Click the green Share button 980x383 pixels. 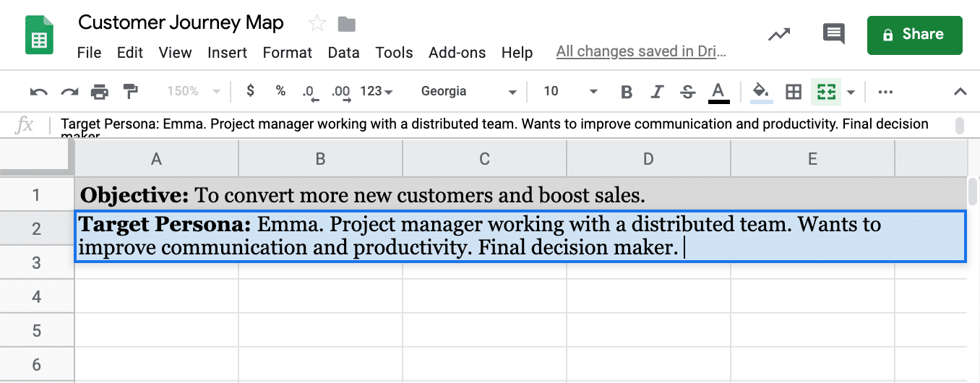pos(914,35)
